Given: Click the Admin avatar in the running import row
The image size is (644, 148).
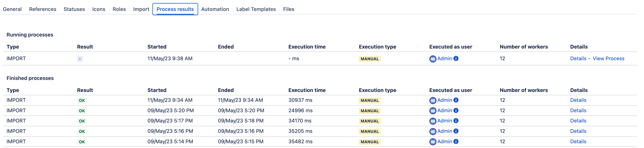Looking at the screenshot, I should coord(433,59).
